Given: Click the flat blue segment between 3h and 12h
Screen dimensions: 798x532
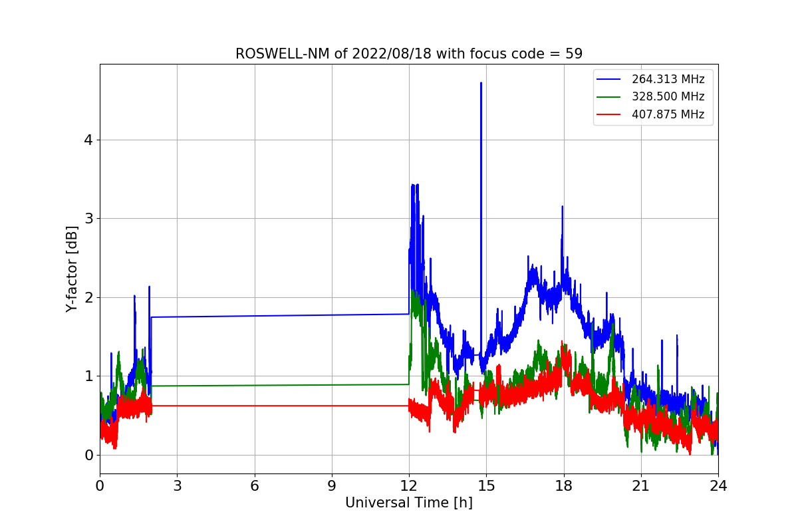Looking at the screenshot, I should (279, 315).
